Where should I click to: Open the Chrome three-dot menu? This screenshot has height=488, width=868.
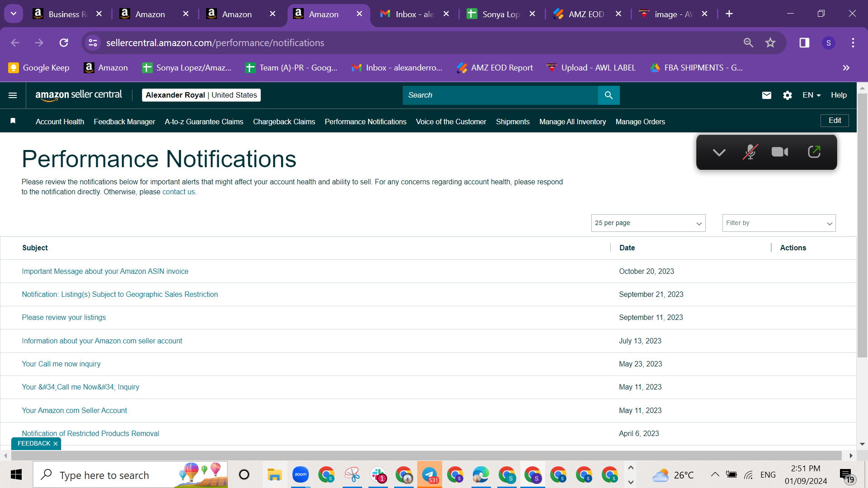[853, 43]
